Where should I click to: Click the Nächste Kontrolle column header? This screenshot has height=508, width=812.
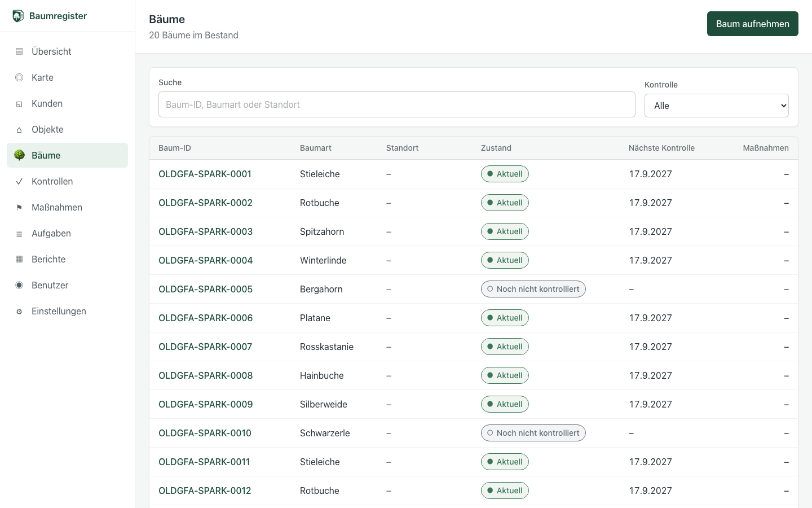tap(661, 148)
